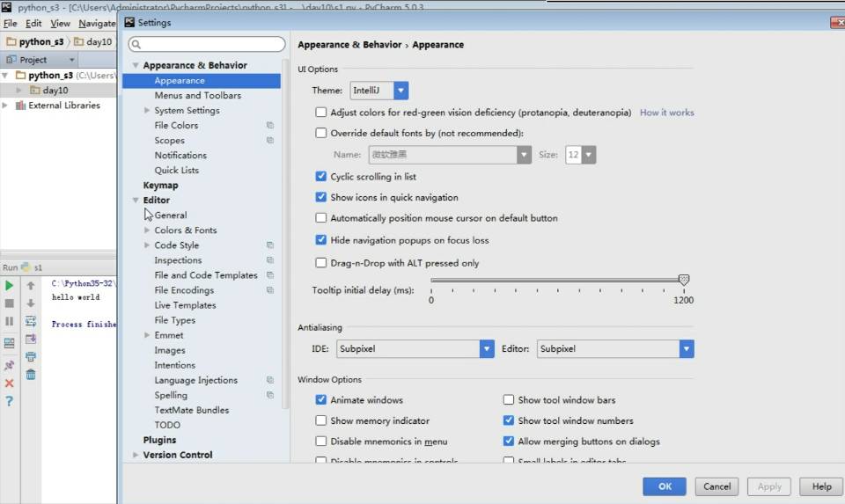Click the stop process square icon

point(9,303)
